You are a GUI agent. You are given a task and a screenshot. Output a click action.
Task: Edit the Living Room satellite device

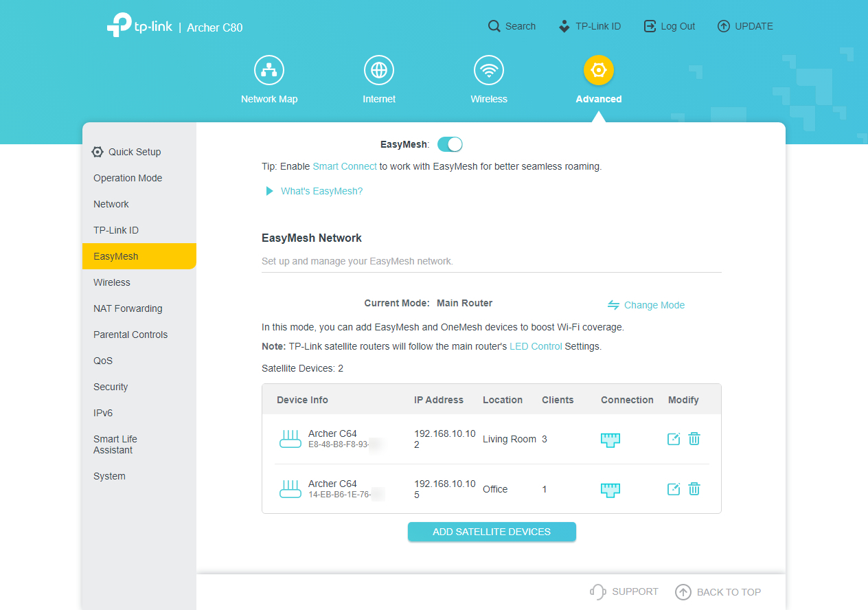pos(674,439)
